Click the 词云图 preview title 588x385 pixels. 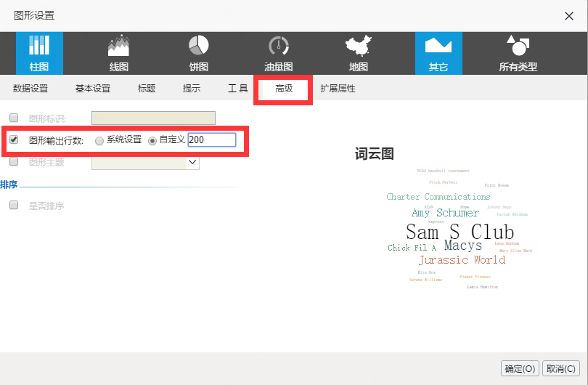coord(375,154)
